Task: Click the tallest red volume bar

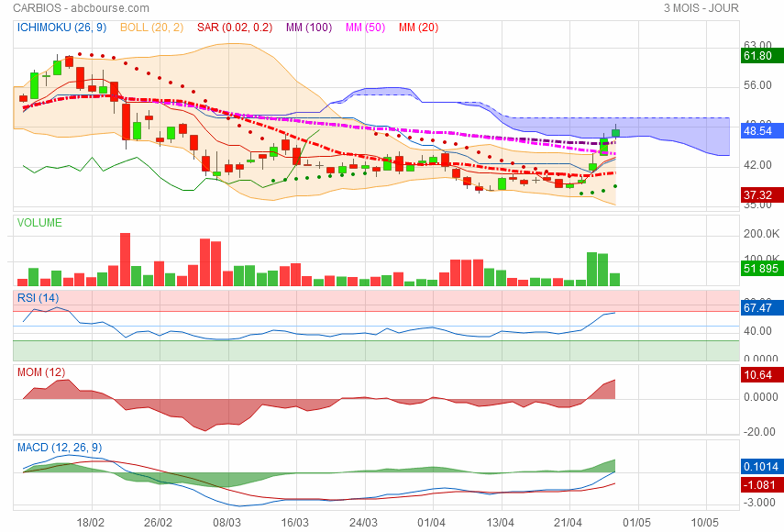Action: click(125, 260)
